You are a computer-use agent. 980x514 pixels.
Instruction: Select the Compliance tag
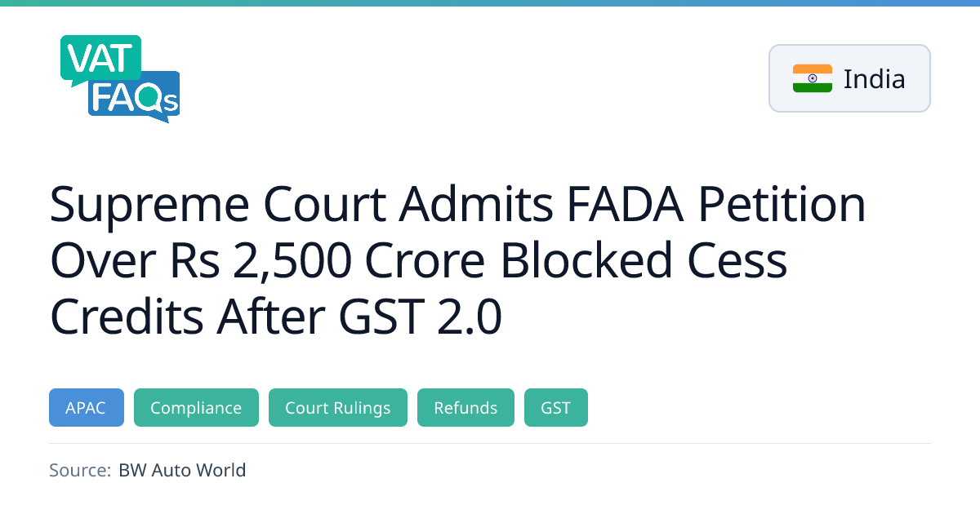click(x=196, y=408)
